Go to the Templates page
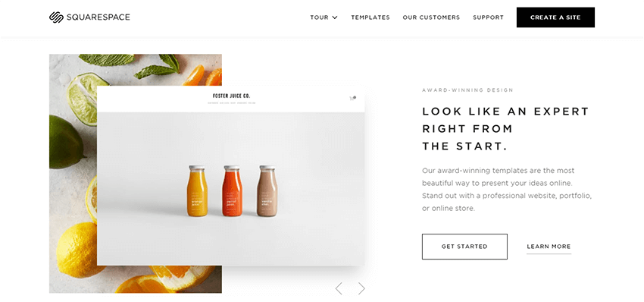Screen dimensions: 644x302 (x=370, y=17)
